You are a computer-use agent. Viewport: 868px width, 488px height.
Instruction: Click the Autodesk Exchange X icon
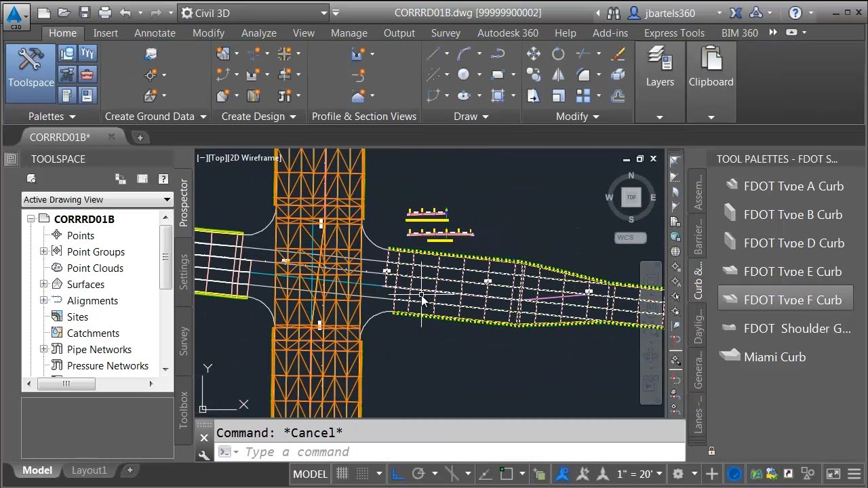tap(736, 12)
